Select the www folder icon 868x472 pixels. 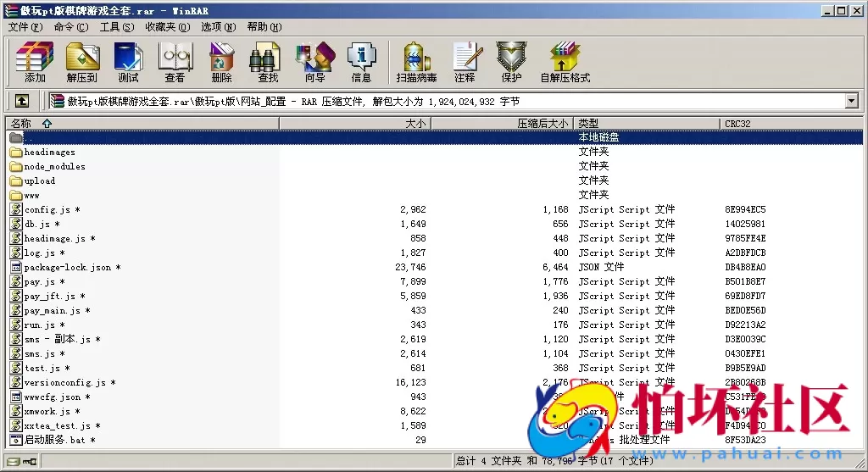pyautogui.click(x=16, y=195)
